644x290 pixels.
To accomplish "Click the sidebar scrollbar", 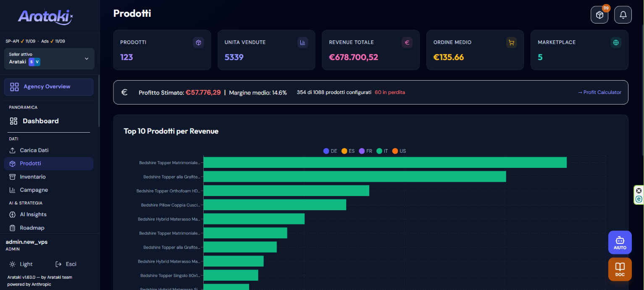I will point(99,101).
